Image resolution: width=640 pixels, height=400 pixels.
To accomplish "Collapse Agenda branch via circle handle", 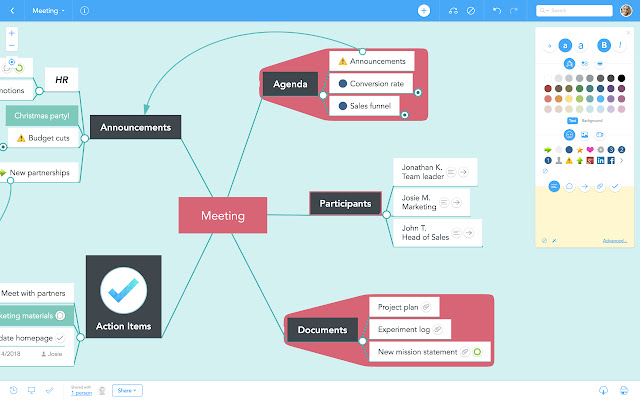I will [x=323, y=95].
